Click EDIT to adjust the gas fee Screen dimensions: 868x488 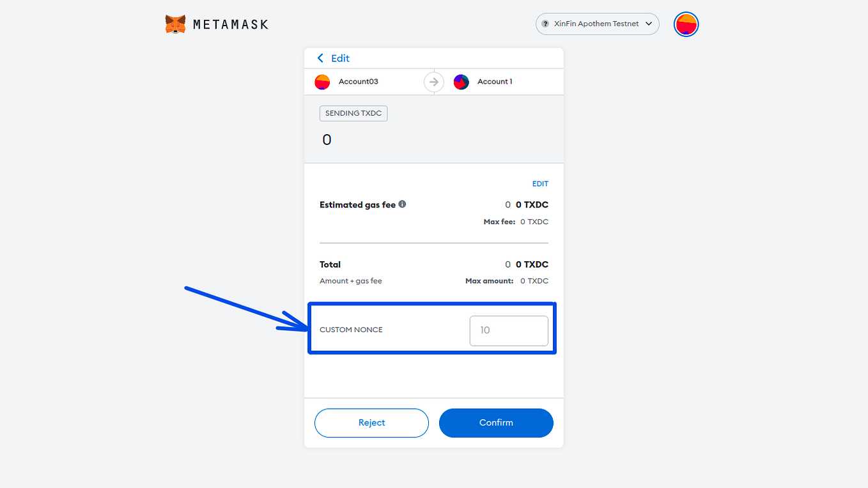coord(540,183)
